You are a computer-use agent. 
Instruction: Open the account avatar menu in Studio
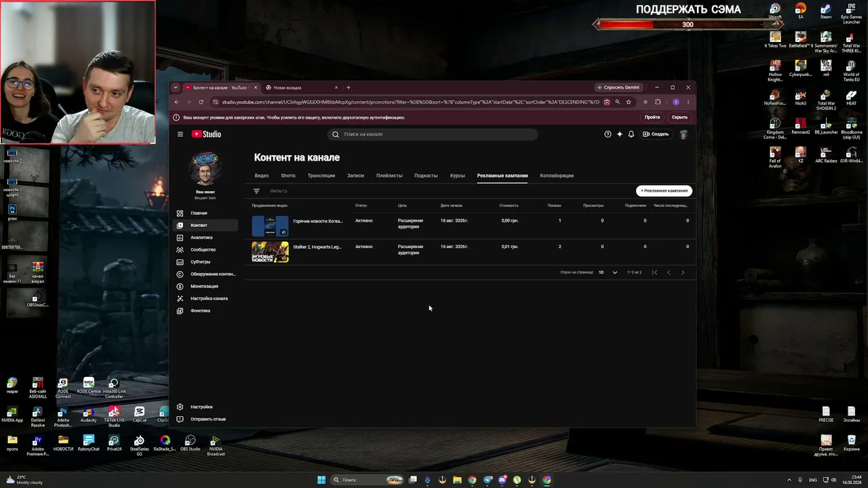pyautogui.click(x=684, y=134)
